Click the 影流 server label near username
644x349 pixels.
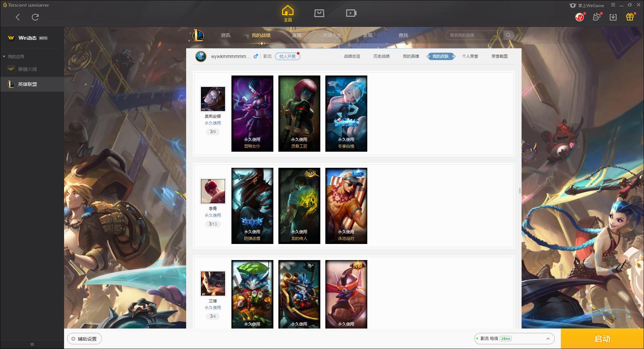(x=267, y=56)
